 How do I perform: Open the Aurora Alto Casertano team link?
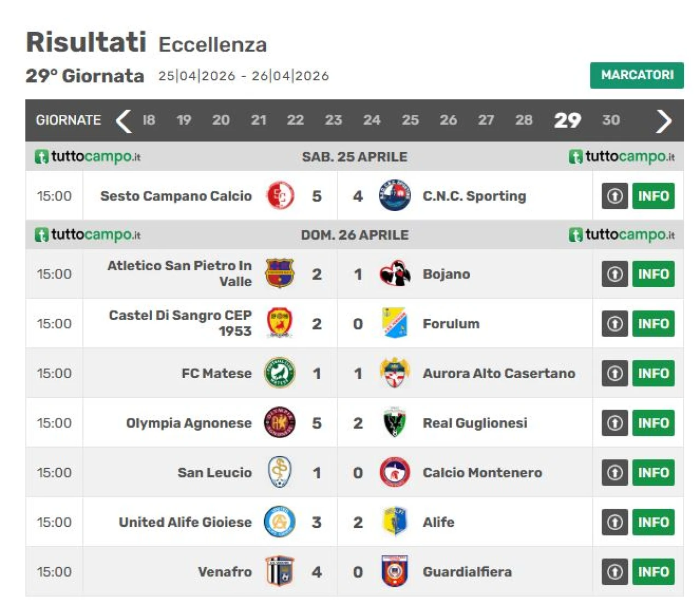coord(499,374)
